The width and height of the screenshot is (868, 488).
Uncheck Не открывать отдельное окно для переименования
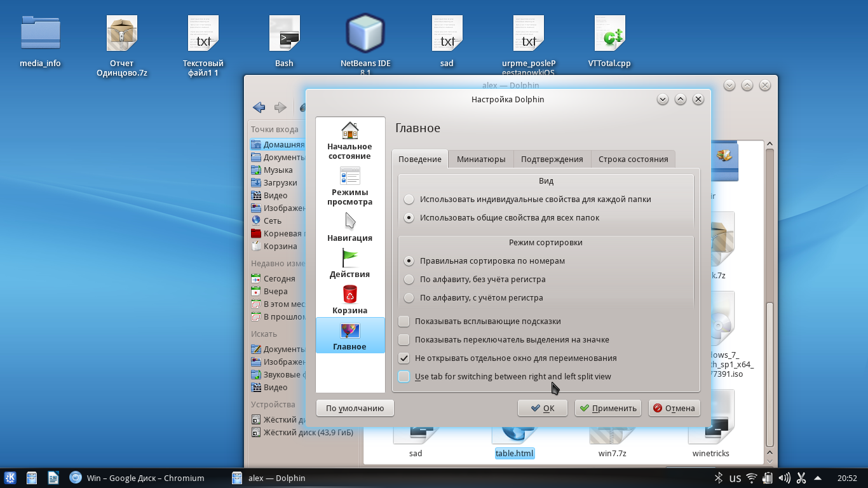point(404,358)
